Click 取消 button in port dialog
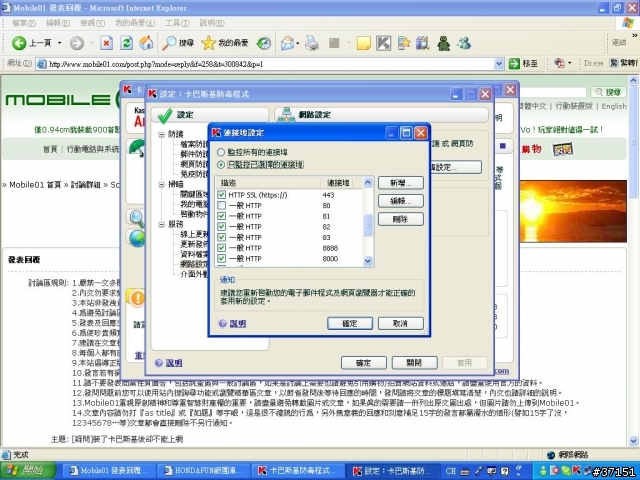 (401, 323)
